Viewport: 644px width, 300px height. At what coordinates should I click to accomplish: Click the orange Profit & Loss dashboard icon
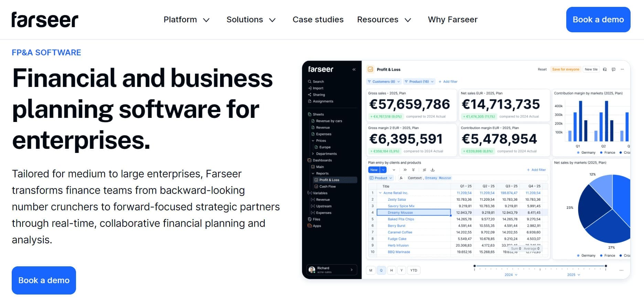(x=371, y=69)
